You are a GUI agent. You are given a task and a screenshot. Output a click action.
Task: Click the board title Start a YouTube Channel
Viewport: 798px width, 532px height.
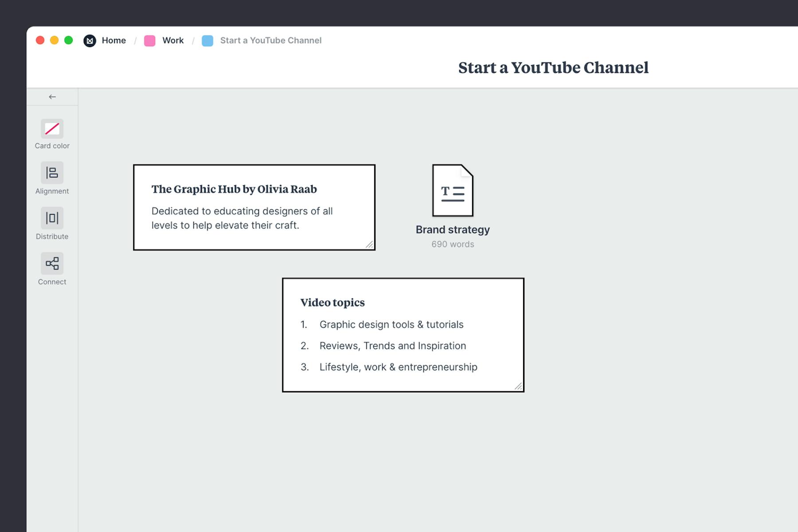point(553,68)
